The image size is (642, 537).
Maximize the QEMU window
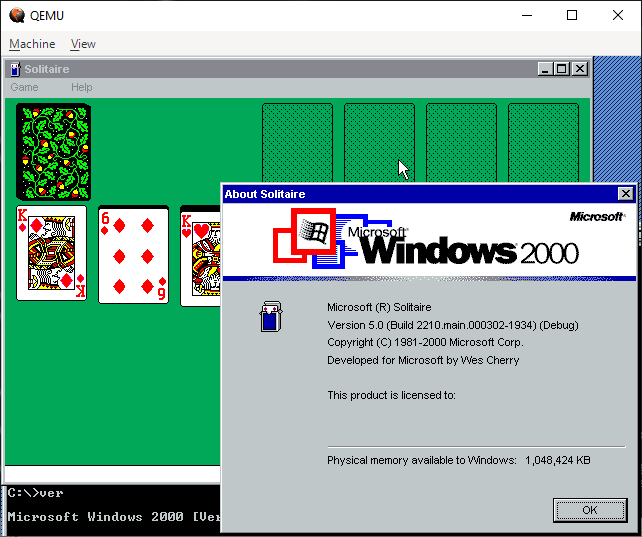[x=572, y=16]
